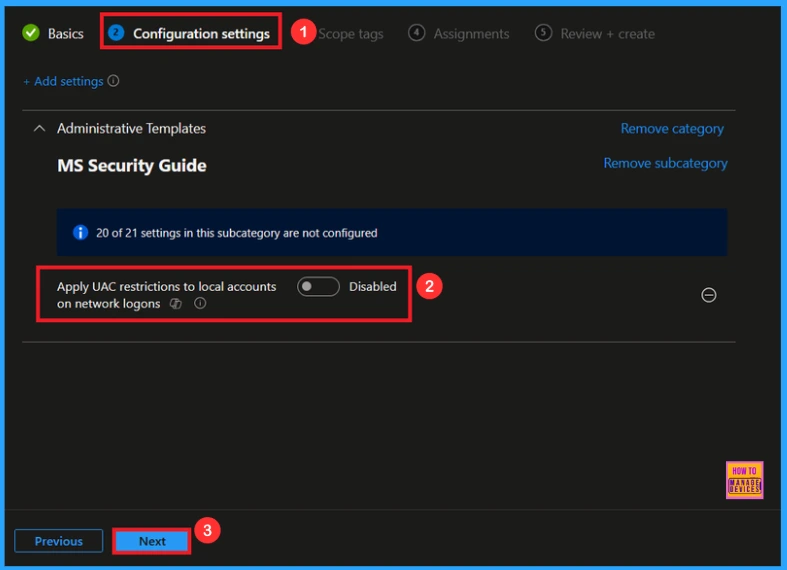Click the Previous button
Screen dimensions: 787x570
click(59, 541)
